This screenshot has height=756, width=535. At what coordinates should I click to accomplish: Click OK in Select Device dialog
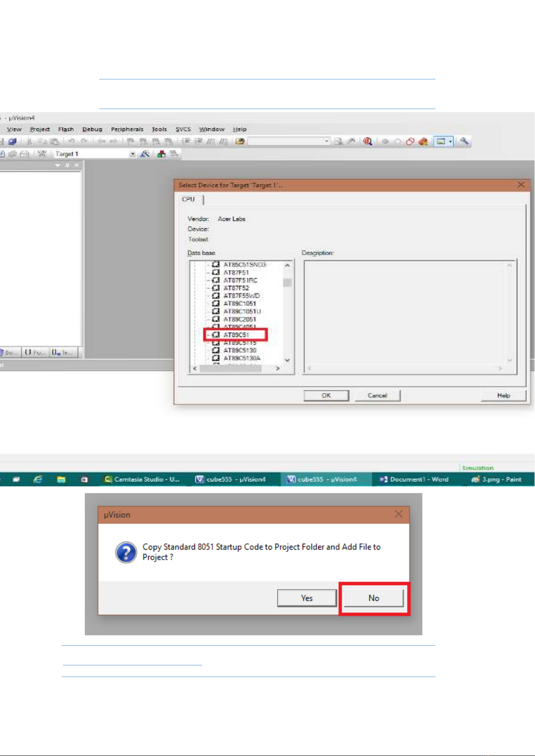tap(326, 395)
